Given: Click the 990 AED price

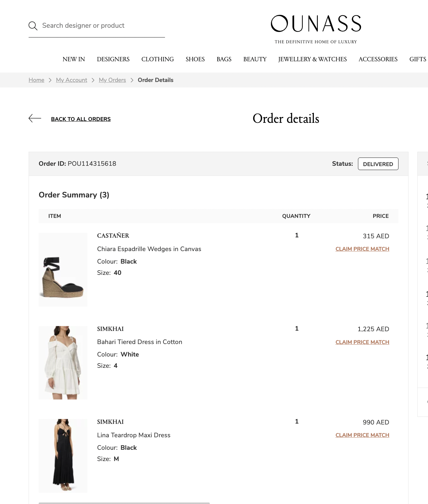Looking at the screenshot, I should coord(376,422).
